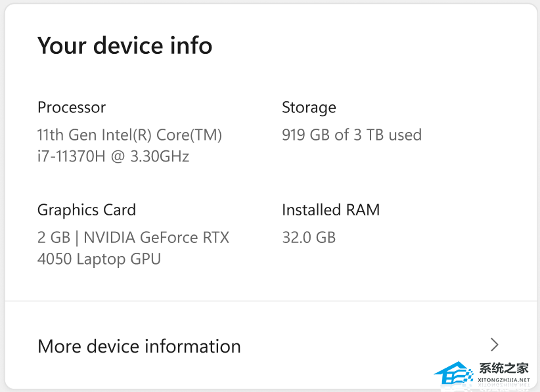The width and height of the screenshot is (540, 392).
Task: Select the Installed RAM label
Action: [x=330, y=210]
